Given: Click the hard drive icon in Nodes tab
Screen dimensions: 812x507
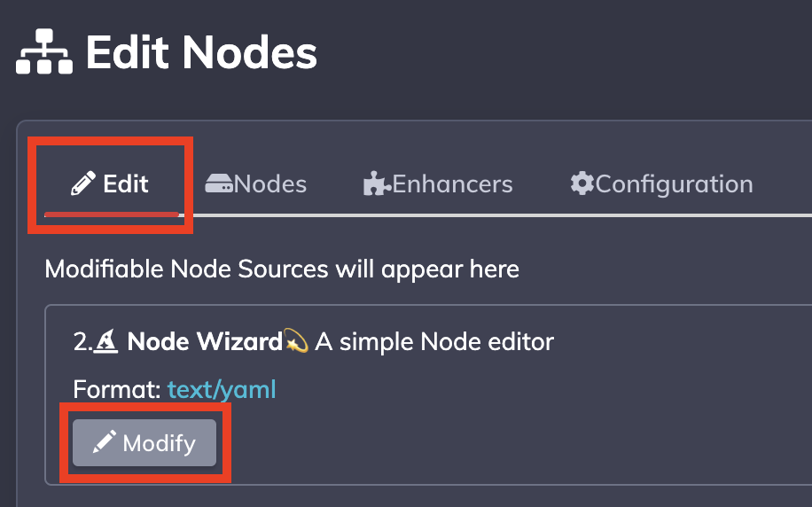Looking at the screenshot, I should click(x=219, y=183).
